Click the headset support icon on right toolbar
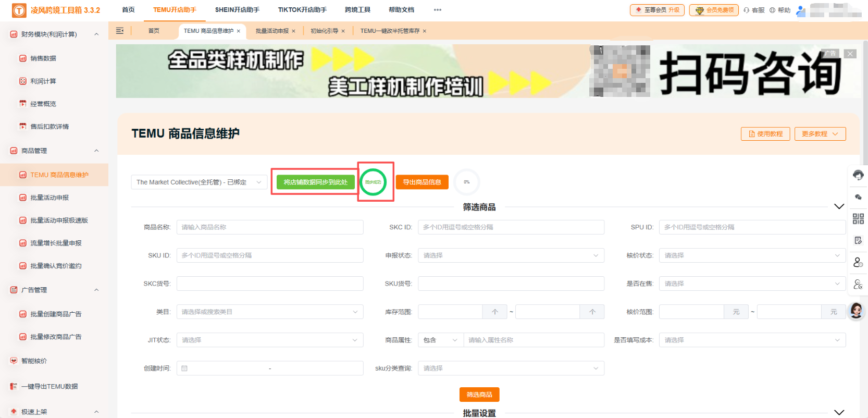Screen dimensions: 868x418 pyautogui.click(x=858, y=175)
